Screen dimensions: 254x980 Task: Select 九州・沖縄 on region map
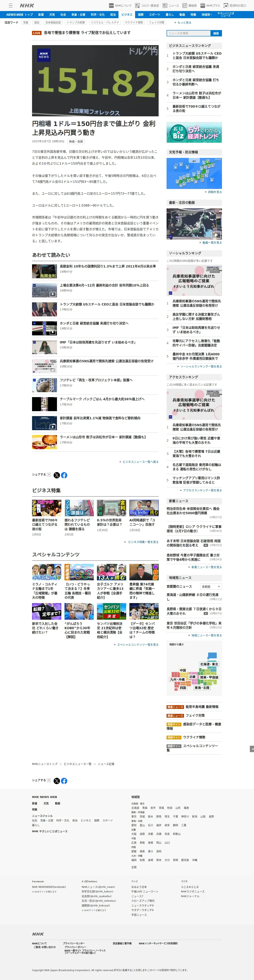(177, 679)
